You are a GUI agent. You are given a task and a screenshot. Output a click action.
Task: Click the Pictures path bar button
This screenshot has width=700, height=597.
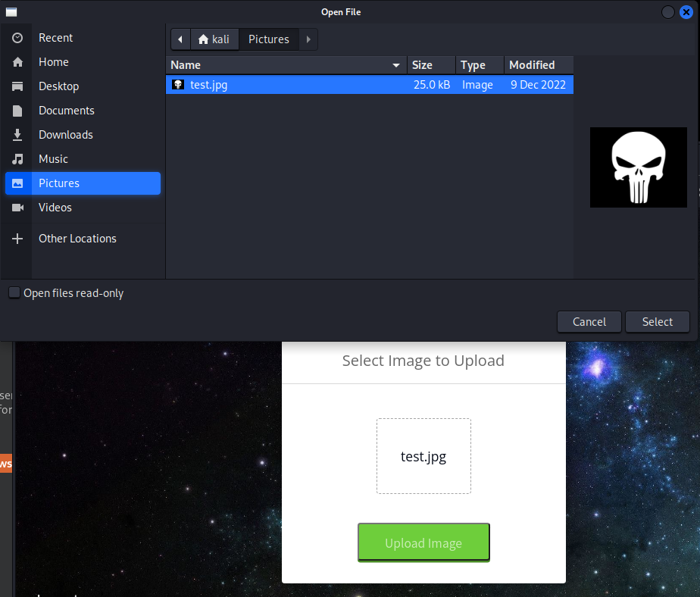click(x=269, y=39)
